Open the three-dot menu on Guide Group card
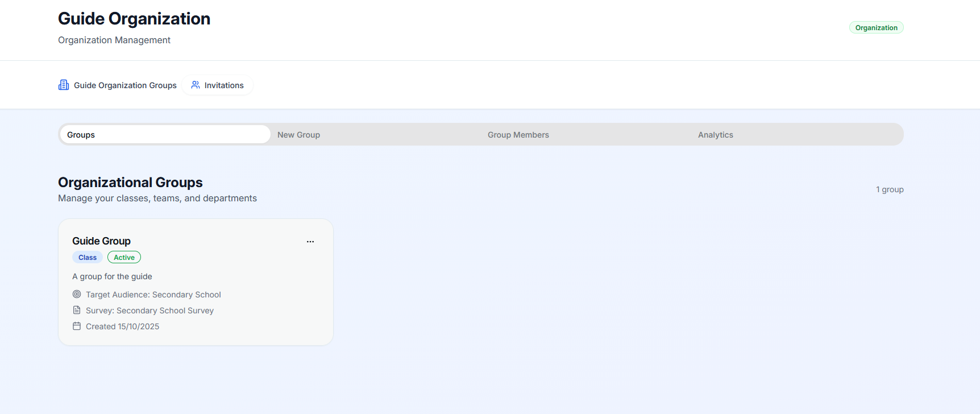Screen dimensions: 980x414 point(310,242)
